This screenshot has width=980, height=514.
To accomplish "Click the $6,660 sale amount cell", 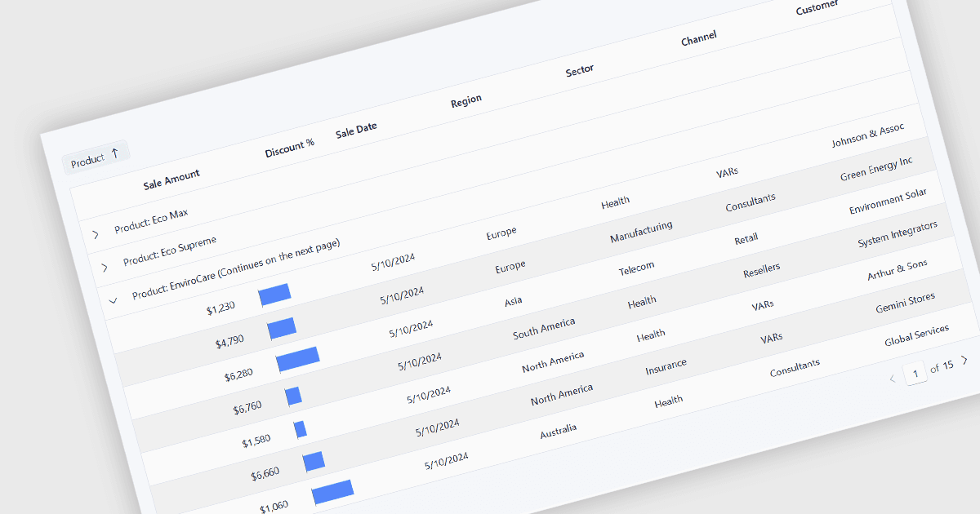I will 265,474.
